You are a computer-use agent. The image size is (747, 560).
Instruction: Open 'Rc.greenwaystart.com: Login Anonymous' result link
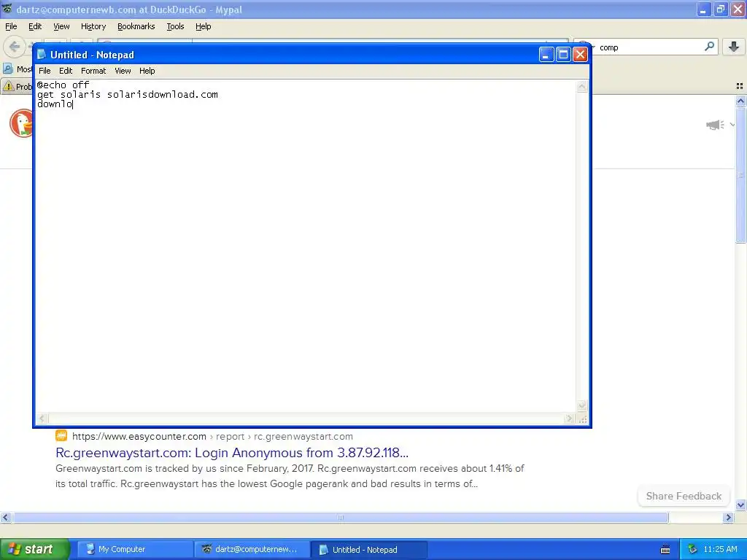(x=232, y=452)
